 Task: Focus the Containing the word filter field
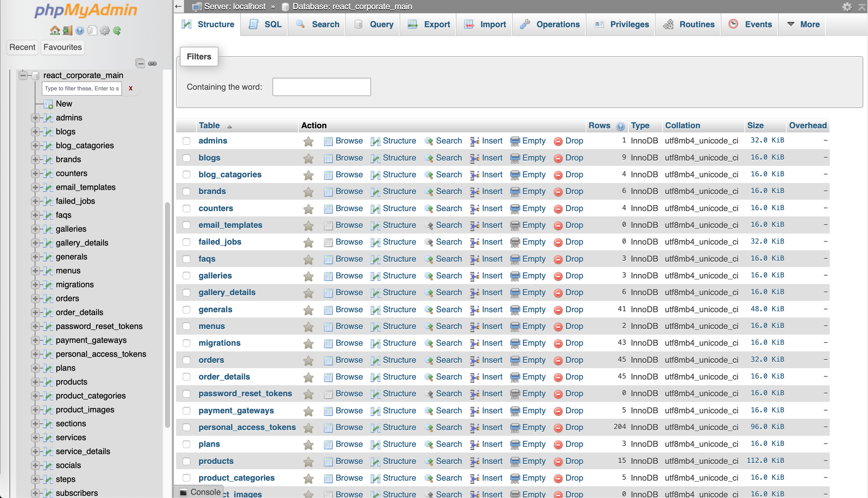click(x=321, y=87)
